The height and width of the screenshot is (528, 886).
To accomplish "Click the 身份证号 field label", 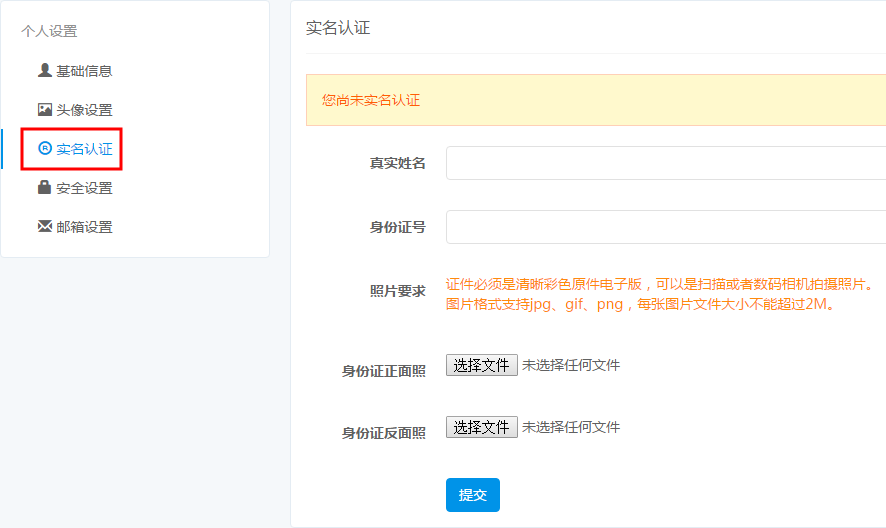I will coord(397,227).
